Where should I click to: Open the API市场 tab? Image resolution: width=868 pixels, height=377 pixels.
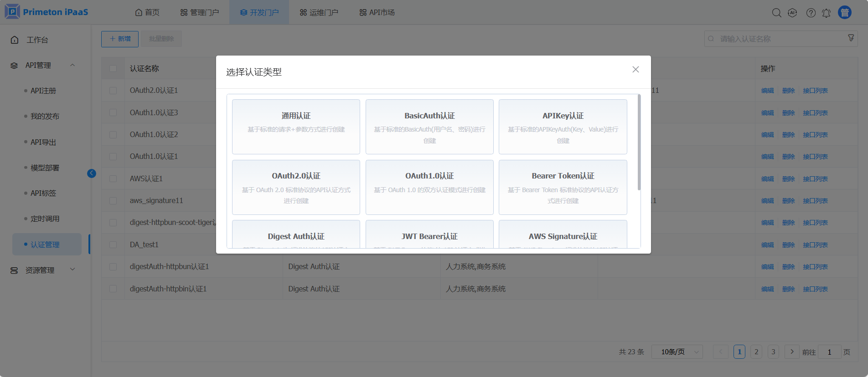377,12
